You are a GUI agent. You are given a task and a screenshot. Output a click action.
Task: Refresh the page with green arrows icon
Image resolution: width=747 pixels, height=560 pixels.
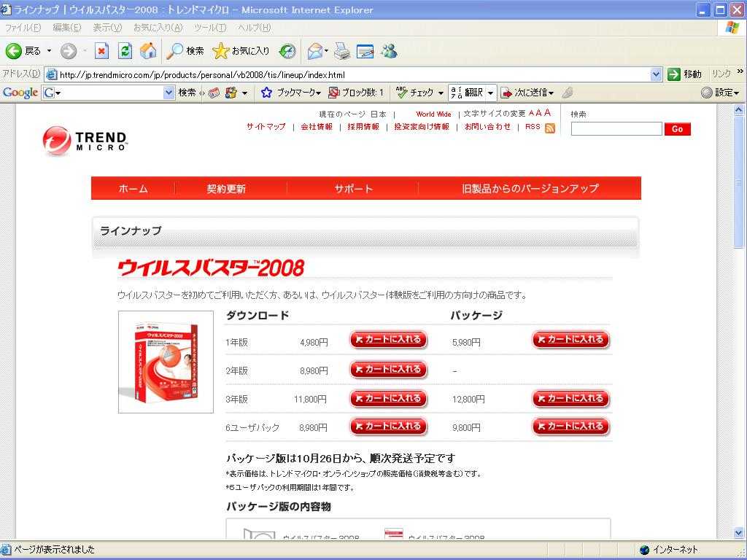(x=125, y=51)
